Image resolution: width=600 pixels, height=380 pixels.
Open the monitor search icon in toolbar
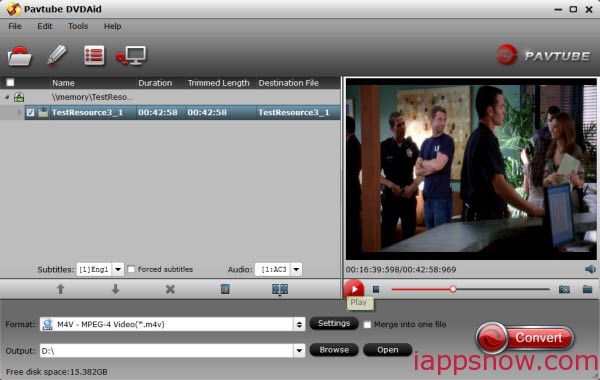coord(131,56)
